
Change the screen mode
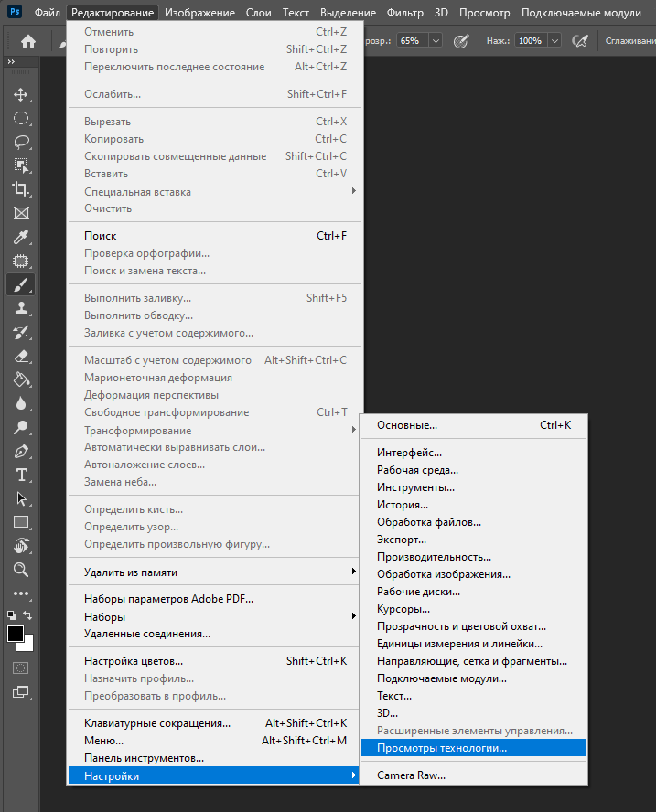tap(21, 692)
